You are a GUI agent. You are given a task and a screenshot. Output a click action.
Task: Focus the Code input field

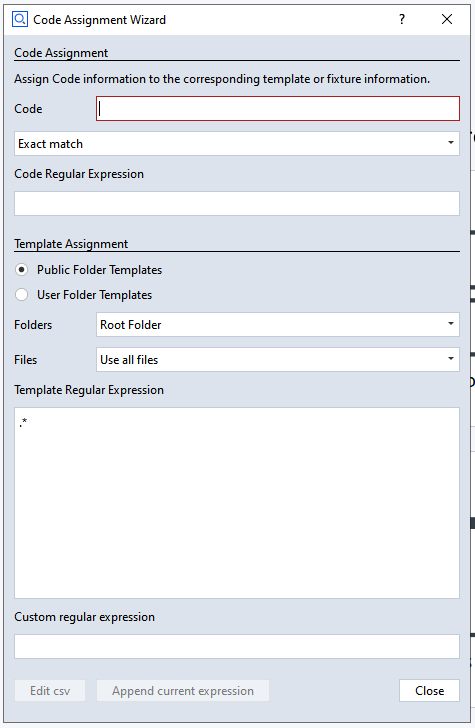tap(278, 109)
